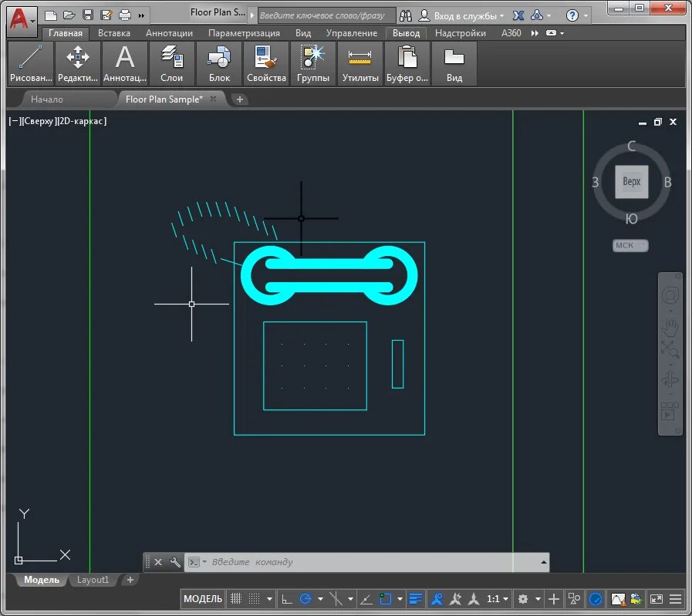Open the Help question mark icon
692x616 pixels.
572,16
